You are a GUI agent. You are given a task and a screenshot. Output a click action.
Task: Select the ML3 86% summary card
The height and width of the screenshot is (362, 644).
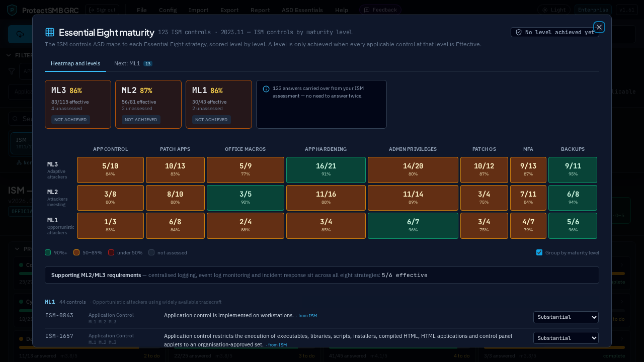pyautogui.click(x=78, y=105)
